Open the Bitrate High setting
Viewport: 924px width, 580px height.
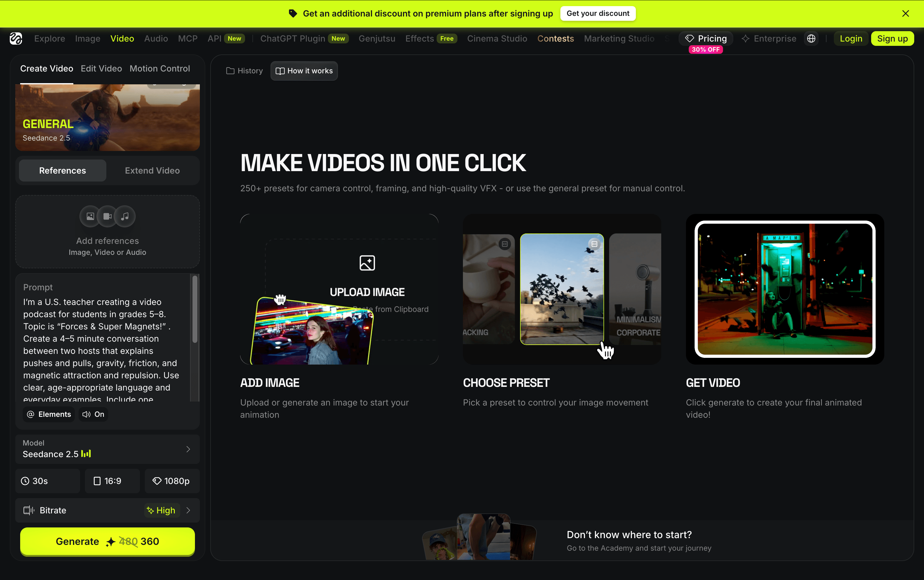coord(107,510)
